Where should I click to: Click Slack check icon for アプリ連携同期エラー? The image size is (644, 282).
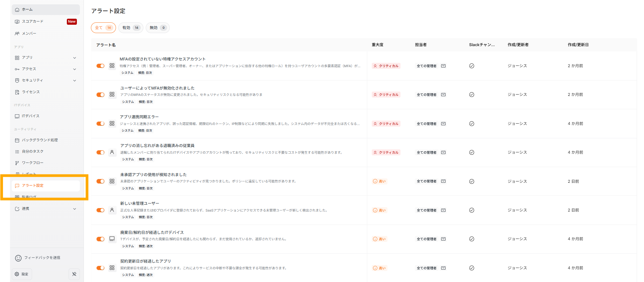[472, 124]
